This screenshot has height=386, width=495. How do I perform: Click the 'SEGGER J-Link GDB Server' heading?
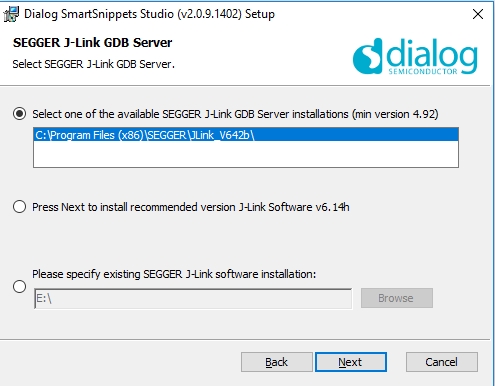(x=92, y=43)
